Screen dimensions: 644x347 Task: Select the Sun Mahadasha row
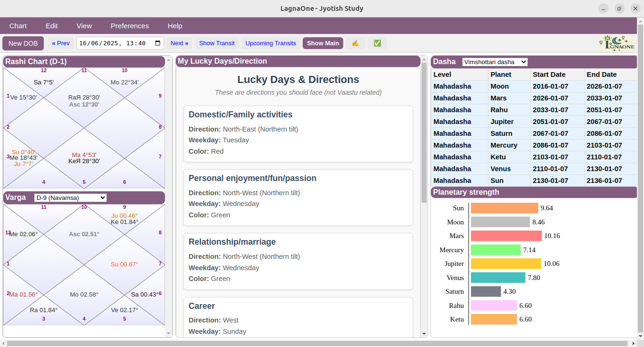point(534,181)
